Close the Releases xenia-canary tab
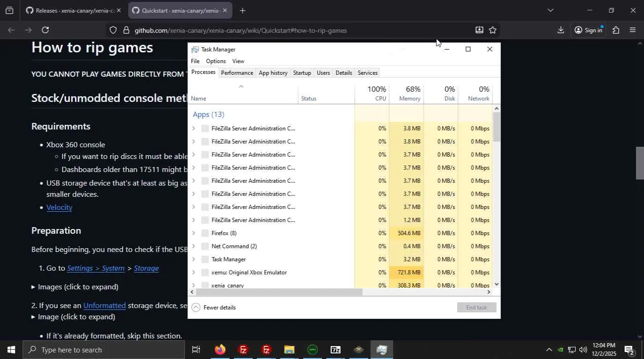 (x=118, y=10)
